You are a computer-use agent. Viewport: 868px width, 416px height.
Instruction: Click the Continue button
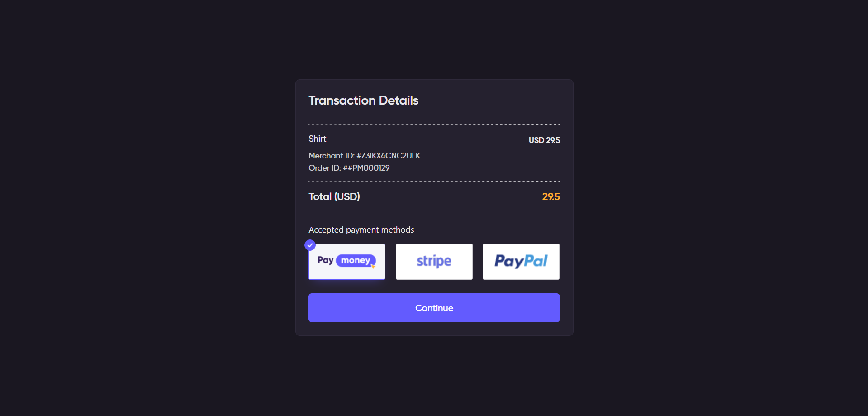434,308
